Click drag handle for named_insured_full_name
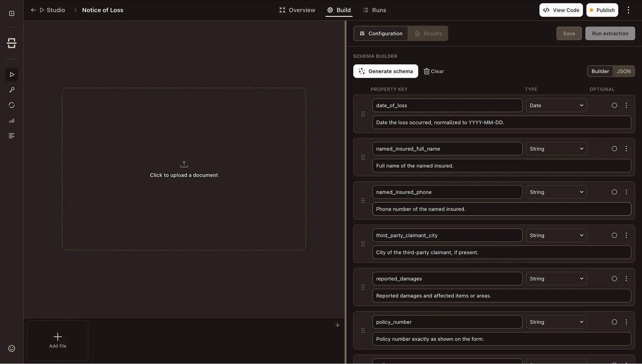This screenshot has height=364, width=642. (x=363, y=157)
